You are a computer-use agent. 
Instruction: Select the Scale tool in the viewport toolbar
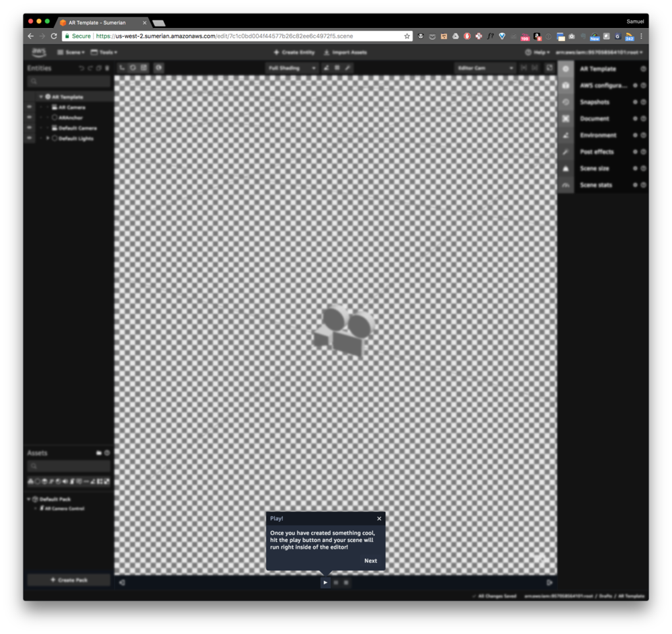[142, 68]
